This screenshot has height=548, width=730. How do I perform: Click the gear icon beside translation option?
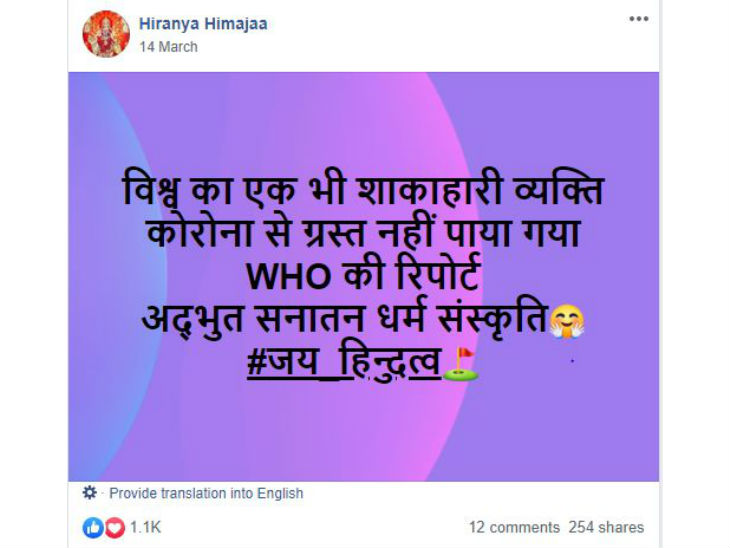(89, 493)
